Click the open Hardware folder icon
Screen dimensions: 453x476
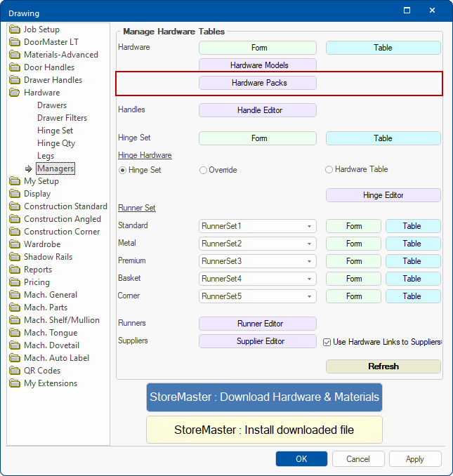(x=15, y=93)
